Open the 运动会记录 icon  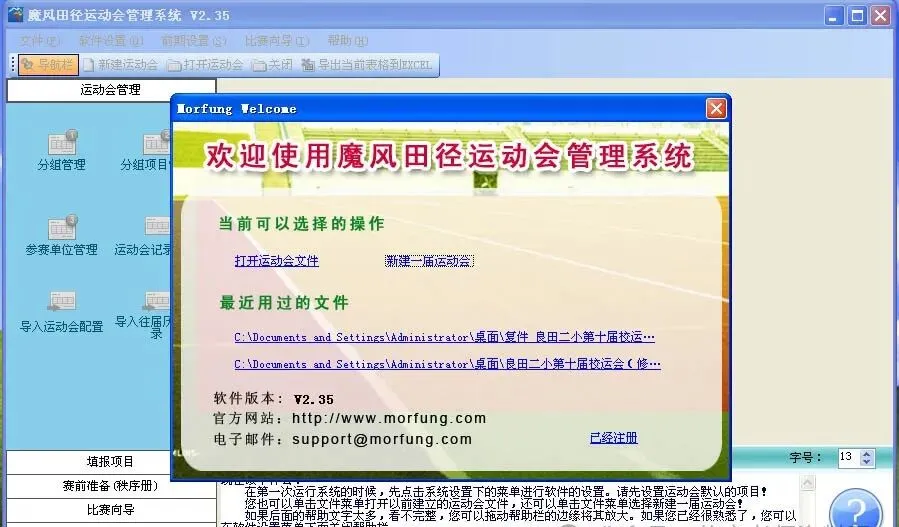point(143,236)
